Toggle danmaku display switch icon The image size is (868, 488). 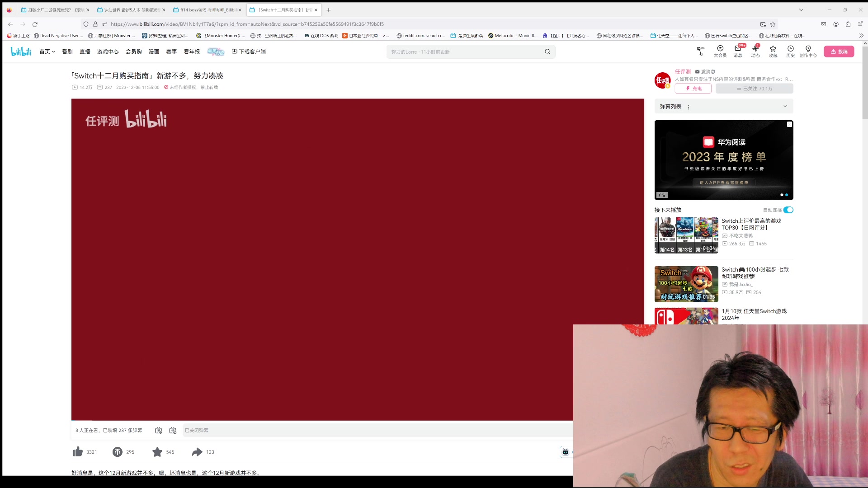[158, 431]
